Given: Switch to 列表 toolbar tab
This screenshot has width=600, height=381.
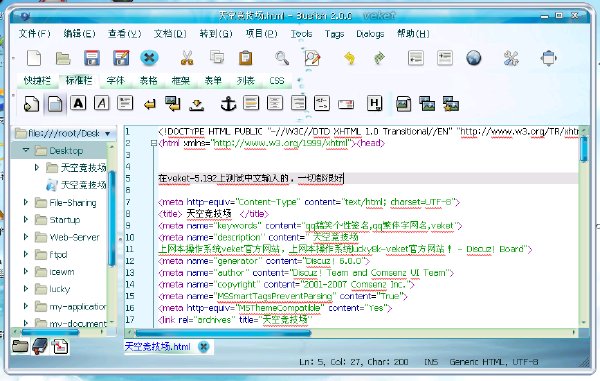Looking at the screenshot, I should [246, 80].
